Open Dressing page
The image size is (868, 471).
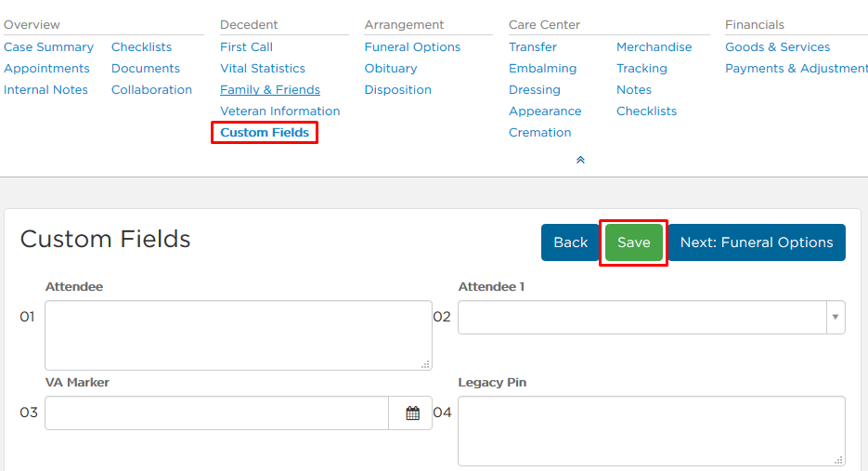535,90
